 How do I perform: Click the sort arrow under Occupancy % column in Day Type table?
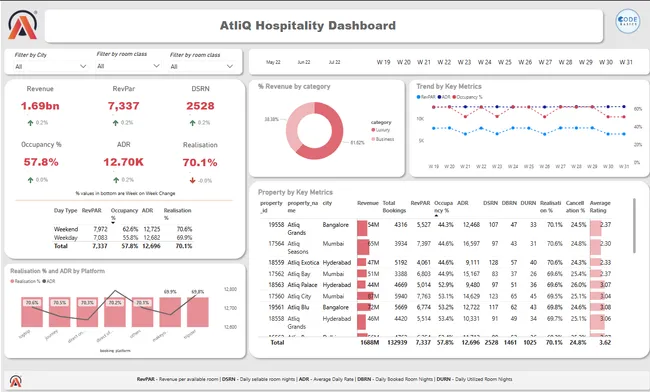point(113,223)
